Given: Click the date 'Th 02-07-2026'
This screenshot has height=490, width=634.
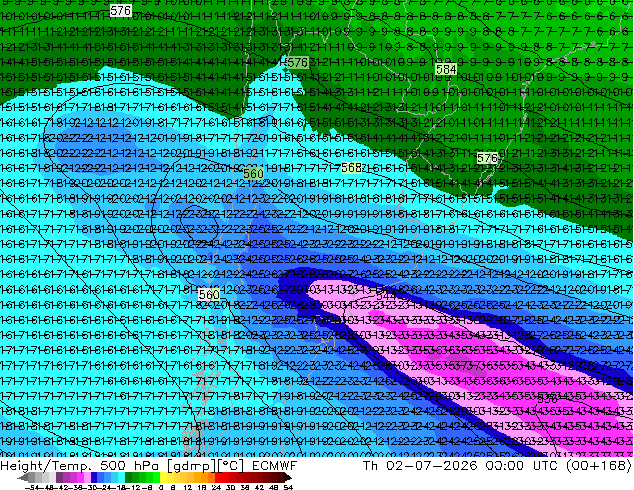Looking at the screenshot, I should pos(420,466).
